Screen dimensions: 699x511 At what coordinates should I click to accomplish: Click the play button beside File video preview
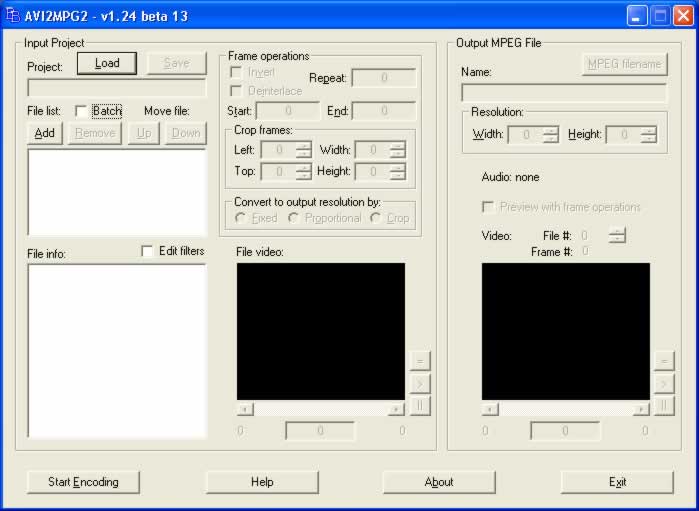tap(419, 383)
